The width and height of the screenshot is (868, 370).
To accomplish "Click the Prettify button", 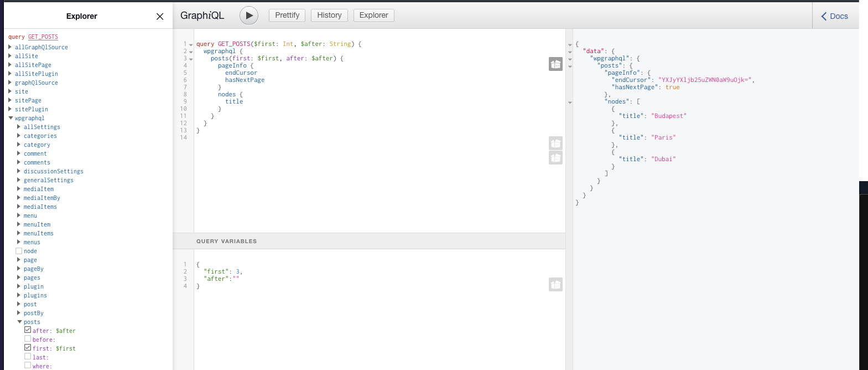I will (287, 16).
